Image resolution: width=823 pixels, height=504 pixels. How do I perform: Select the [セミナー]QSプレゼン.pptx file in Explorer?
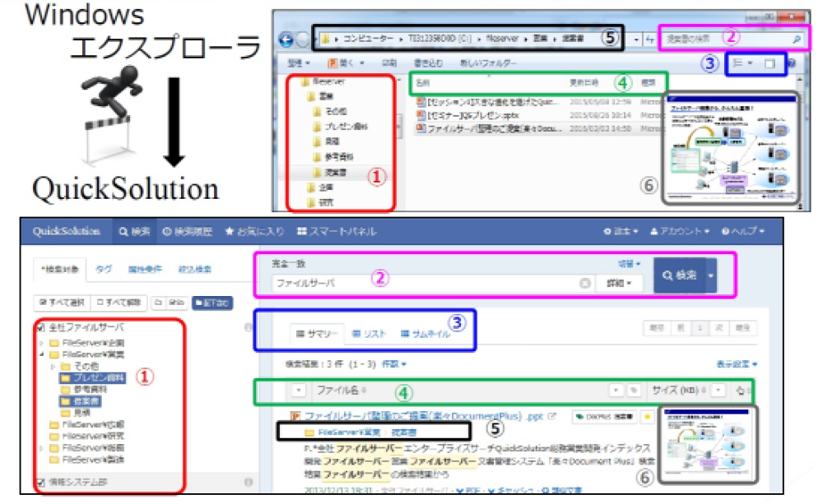tap(473, 115)
